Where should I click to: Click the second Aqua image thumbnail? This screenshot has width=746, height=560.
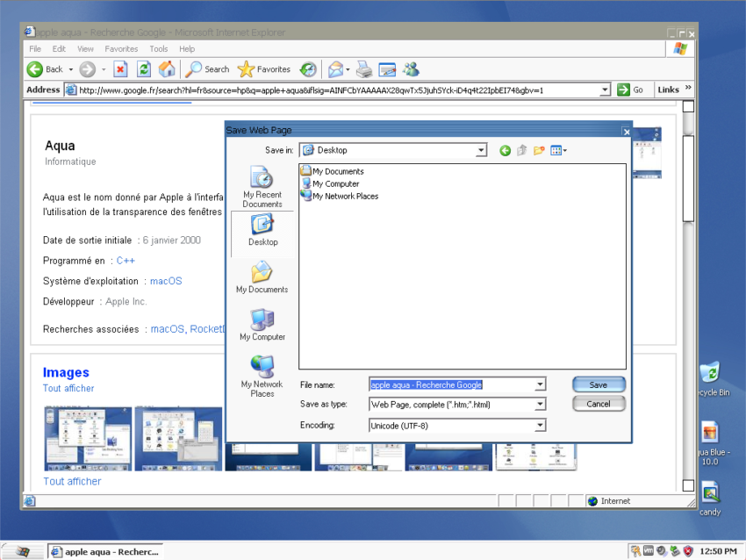click(178, 439)
